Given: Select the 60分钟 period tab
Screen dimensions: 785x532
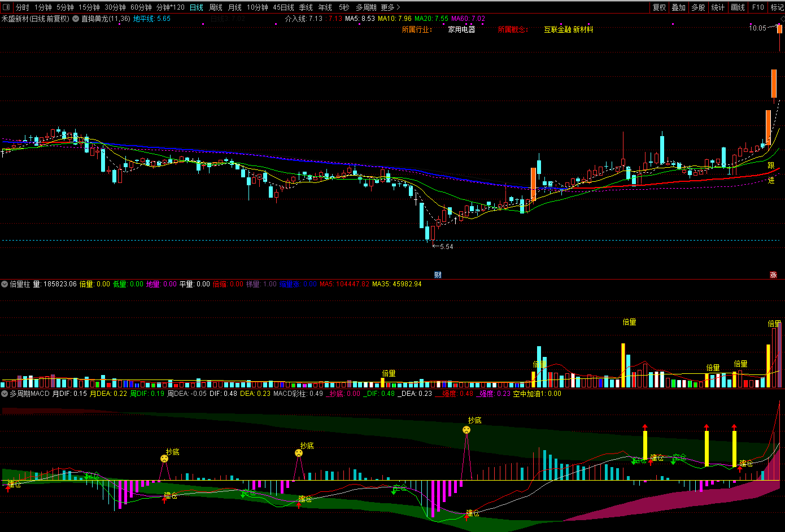Looking at the screenshot, I should point(141,7).
